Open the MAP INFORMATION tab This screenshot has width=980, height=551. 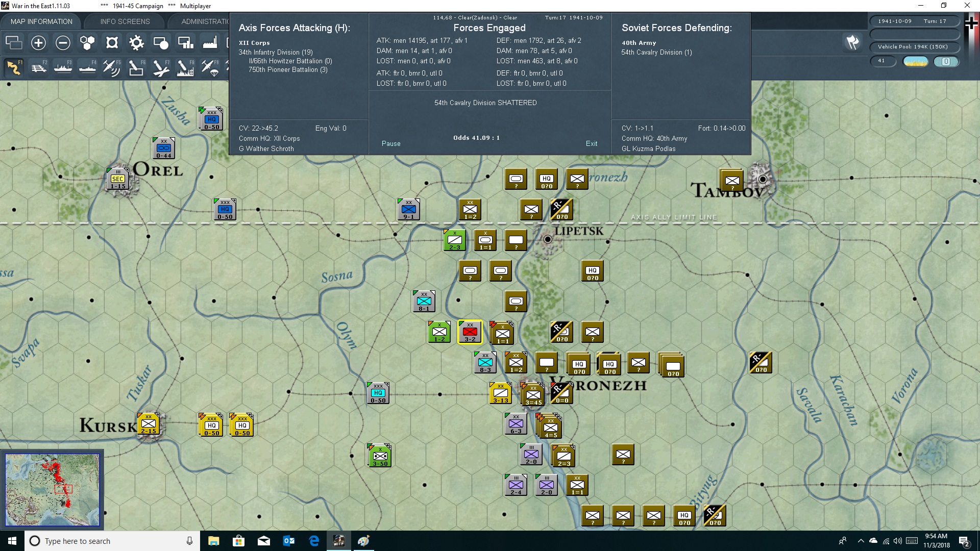pyautogui.click(x=41, y=21)
